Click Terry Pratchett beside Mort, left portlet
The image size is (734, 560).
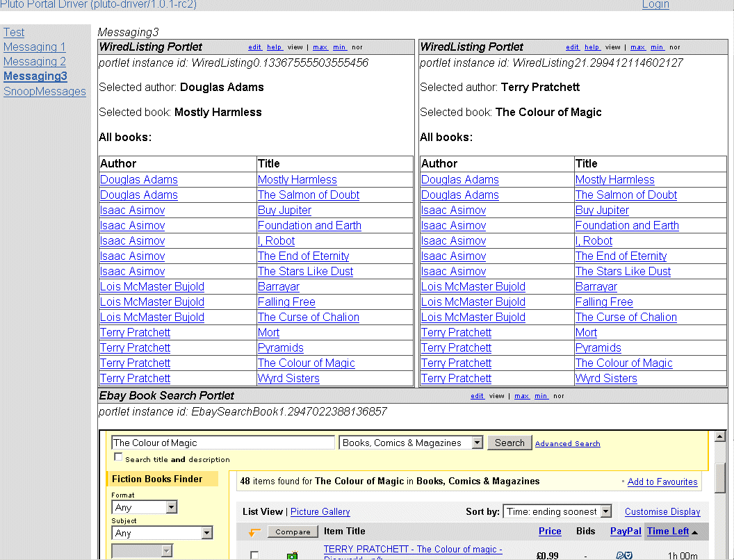(x=136, y=333)
